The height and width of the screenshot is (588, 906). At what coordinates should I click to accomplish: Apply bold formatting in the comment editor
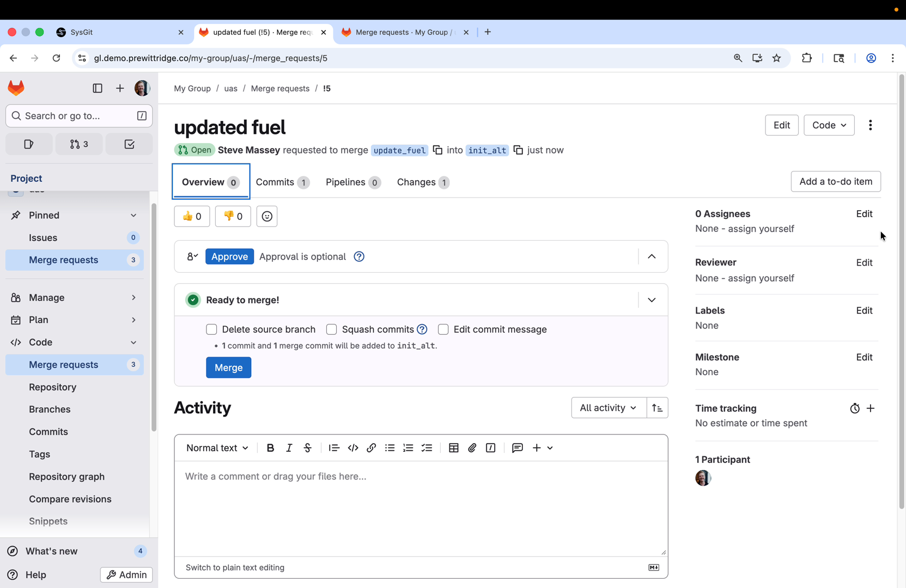pyautogui.click(x=270, y=448)
